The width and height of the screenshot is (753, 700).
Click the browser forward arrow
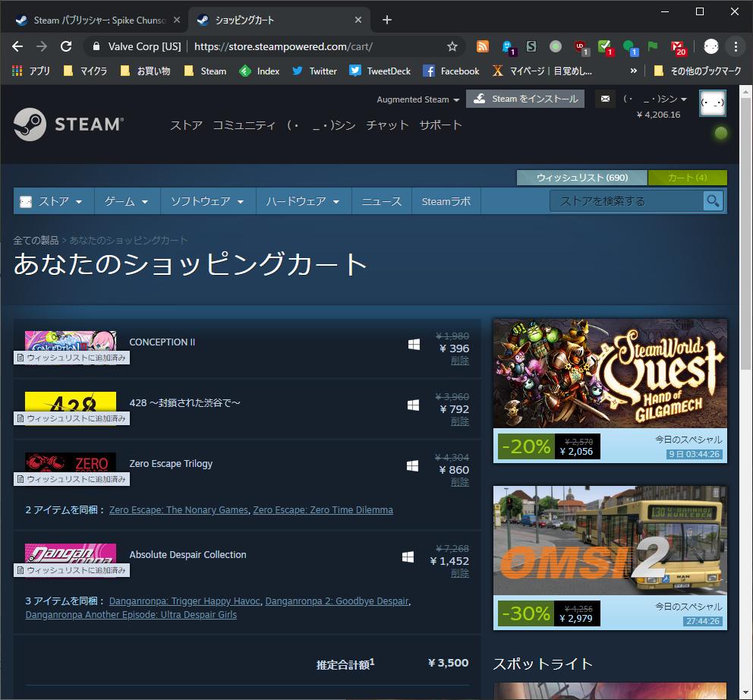[x=42, y=46]
